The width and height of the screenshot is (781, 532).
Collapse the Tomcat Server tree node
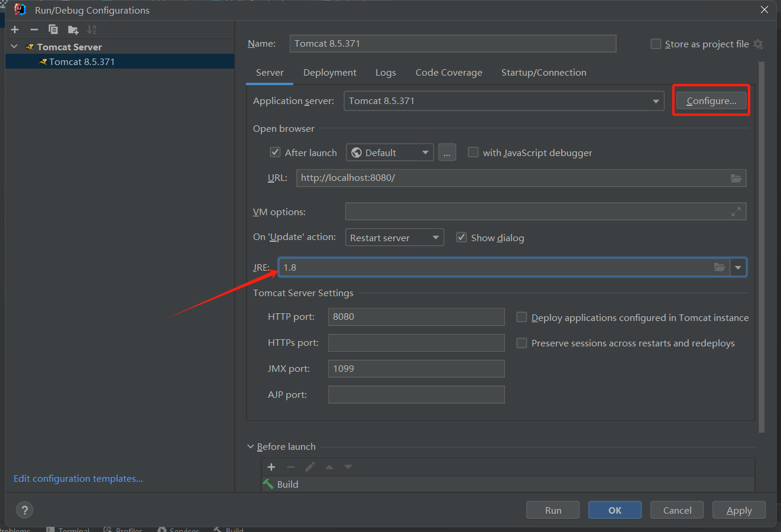[x=15, y=47]
